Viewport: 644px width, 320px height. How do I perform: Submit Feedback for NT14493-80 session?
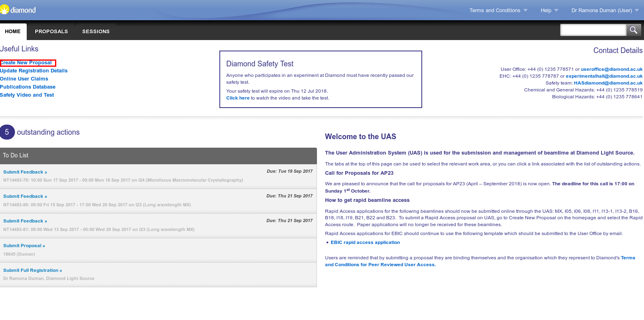point(25,197)
